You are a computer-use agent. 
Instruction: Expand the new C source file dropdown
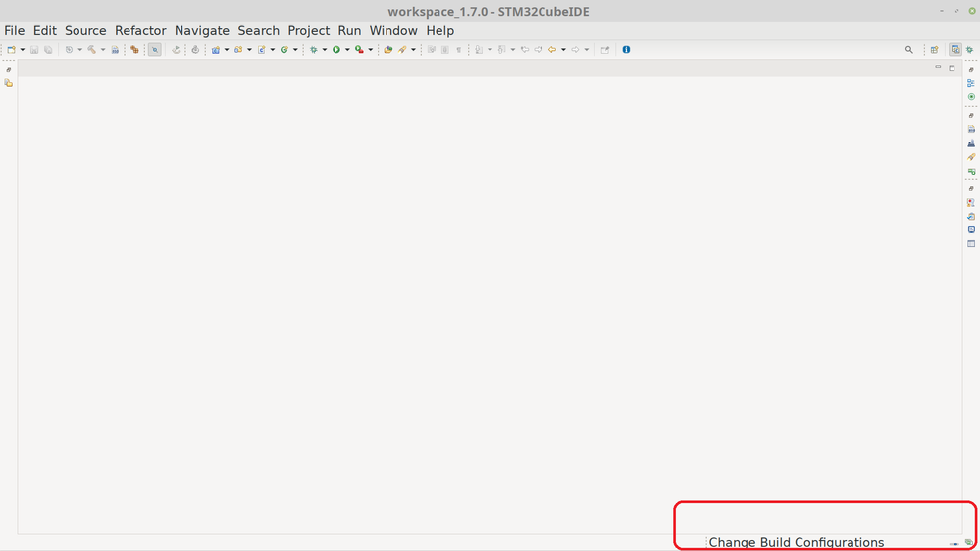click(x=273, y=49)
